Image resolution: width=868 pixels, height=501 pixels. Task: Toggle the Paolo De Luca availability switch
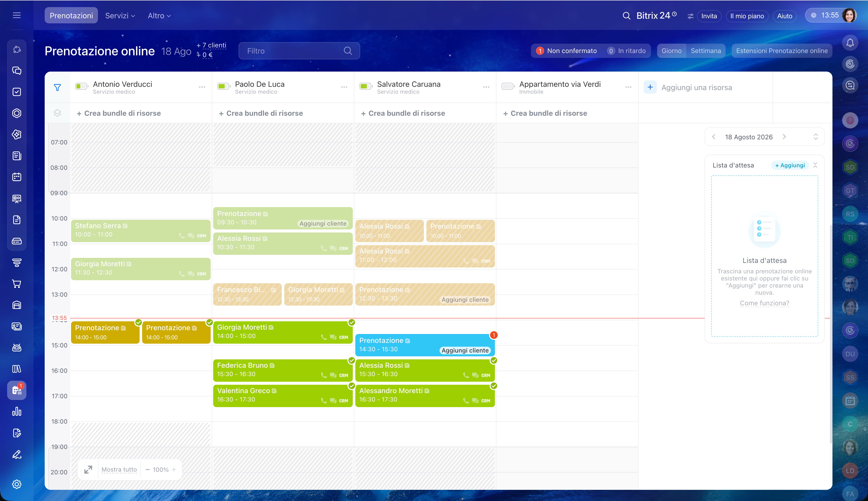tap(224, 86)
